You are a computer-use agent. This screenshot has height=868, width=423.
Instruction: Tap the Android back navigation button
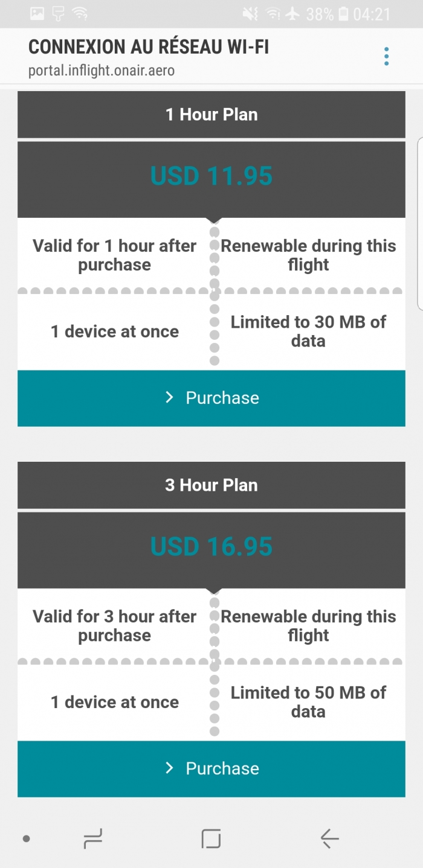point(329,838)
